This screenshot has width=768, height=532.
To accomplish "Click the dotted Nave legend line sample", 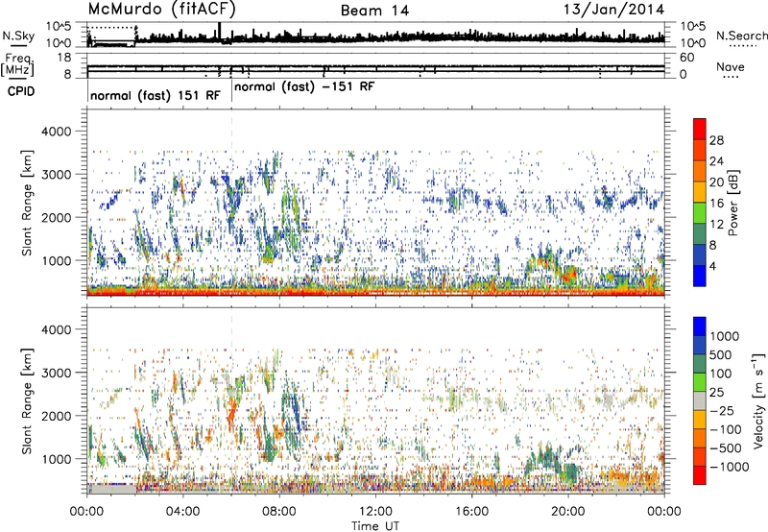I will click(731, 77).
